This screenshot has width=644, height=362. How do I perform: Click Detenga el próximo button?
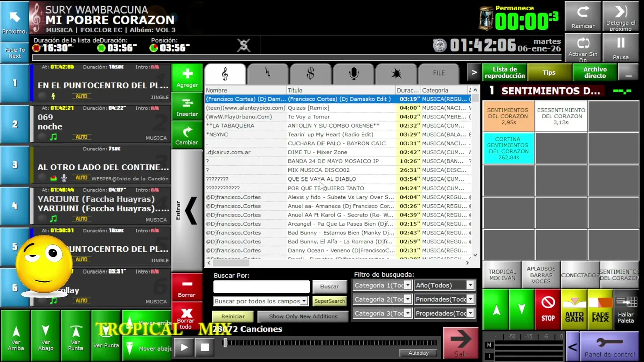click(x=621, y=17)
